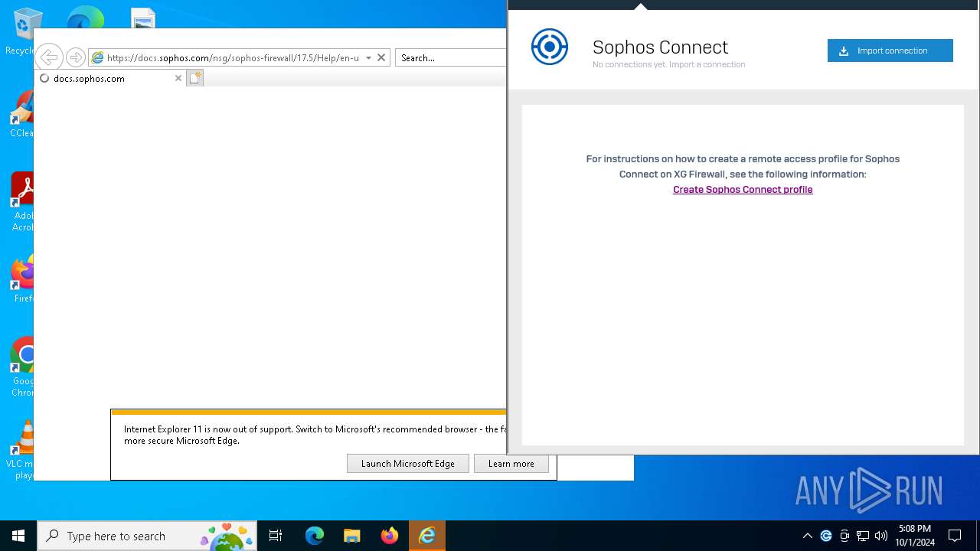Image resolution: width=980 pixels, height=551 pixels.
Task: Open a new tab in Internet Explorer
Action: click(195, 78)
